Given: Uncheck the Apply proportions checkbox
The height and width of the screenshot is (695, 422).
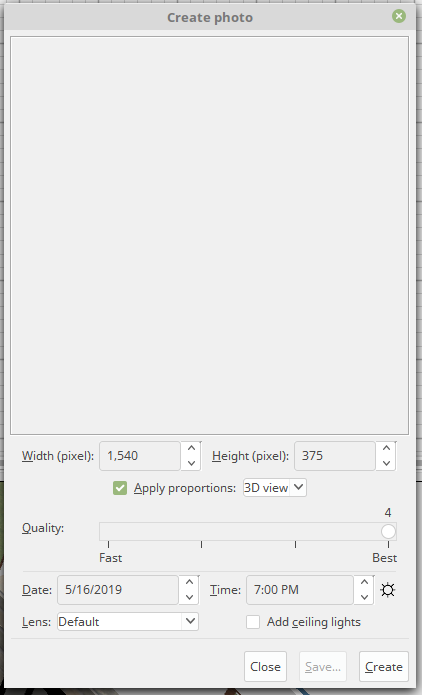Looking at the screenshot, I should pyautogui.click(x=120, y=488).
